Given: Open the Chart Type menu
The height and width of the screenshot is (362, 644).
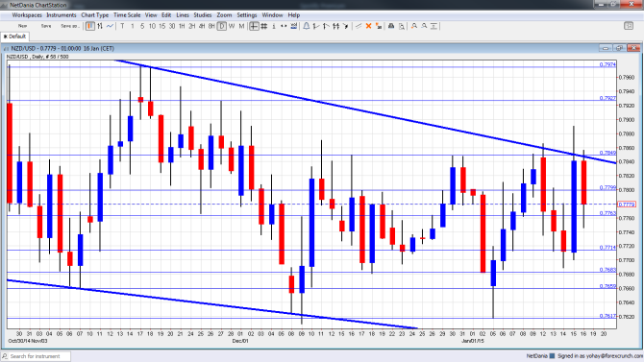Looking at the screenshot, I should click(95, 15).
